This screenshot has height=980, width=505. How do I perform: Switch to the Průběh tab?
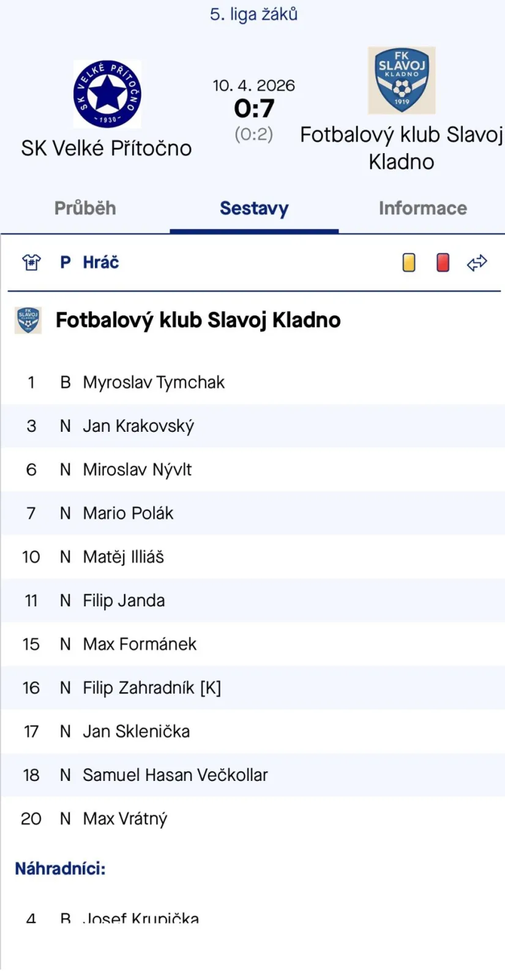point(85,208)
